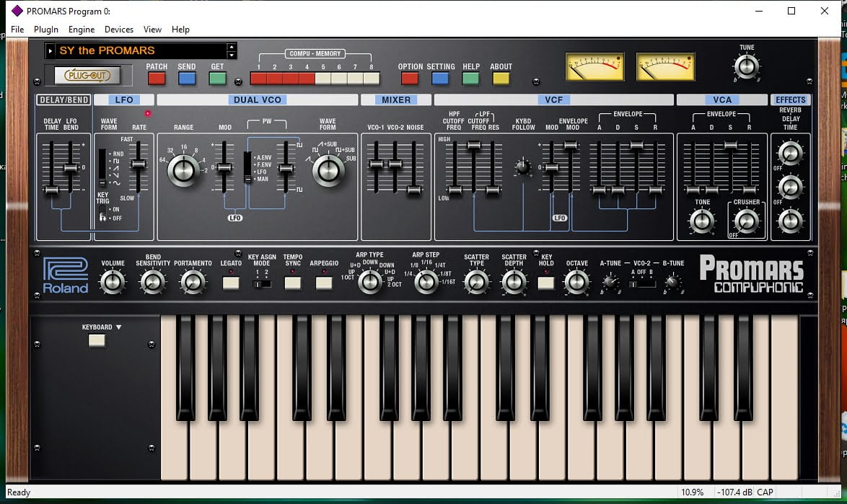Viewport: 847px width, 504px height.
Task: Click the DELAY TIME slider
Action: tap(51, 190)
